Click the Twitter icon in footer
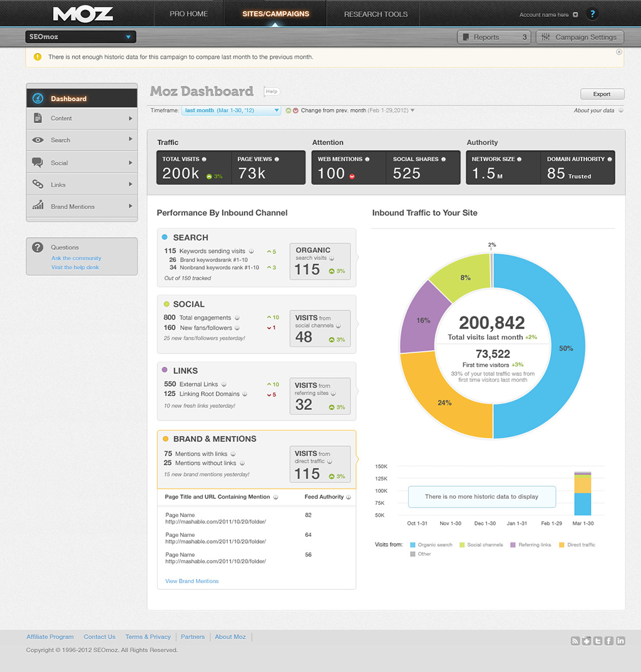 click(598, 641)
